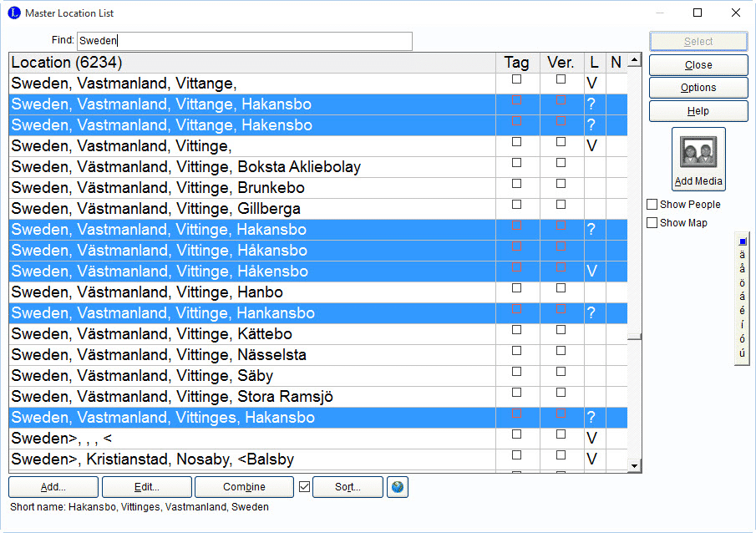Select the row ending 'Vittange,' with no farm
Viewport: 756px width, 533px height.
[x=318, y=84]
